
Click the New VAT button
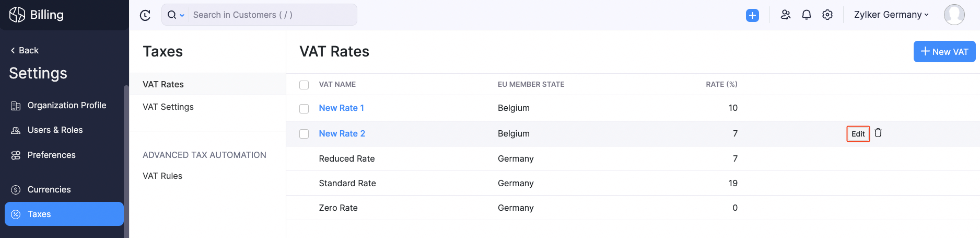point(944,51)
